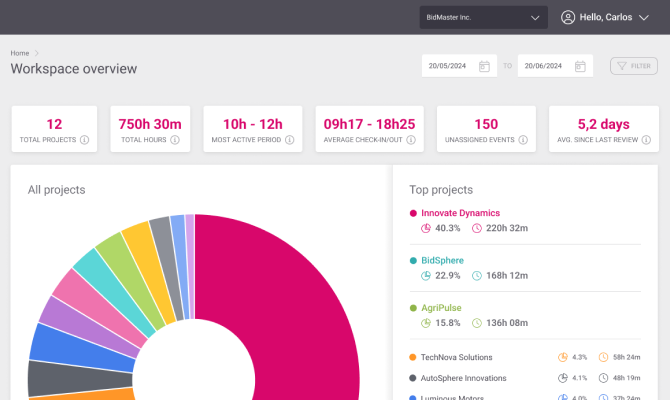Select the purple donut chart segment
Viewport: 670px width, 400px height.
(88, 326)
